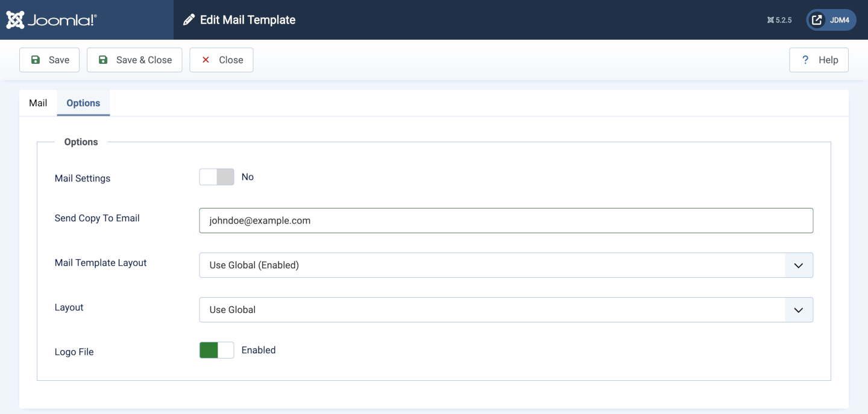Click the Save button
The image size is (868, 414).
[49, 60]
